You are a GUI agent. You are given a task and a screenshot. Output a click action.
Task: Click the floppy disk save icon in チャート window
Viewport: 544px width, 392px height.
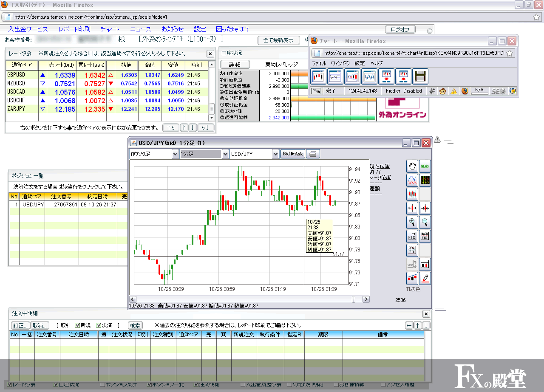tap(420, 76)
